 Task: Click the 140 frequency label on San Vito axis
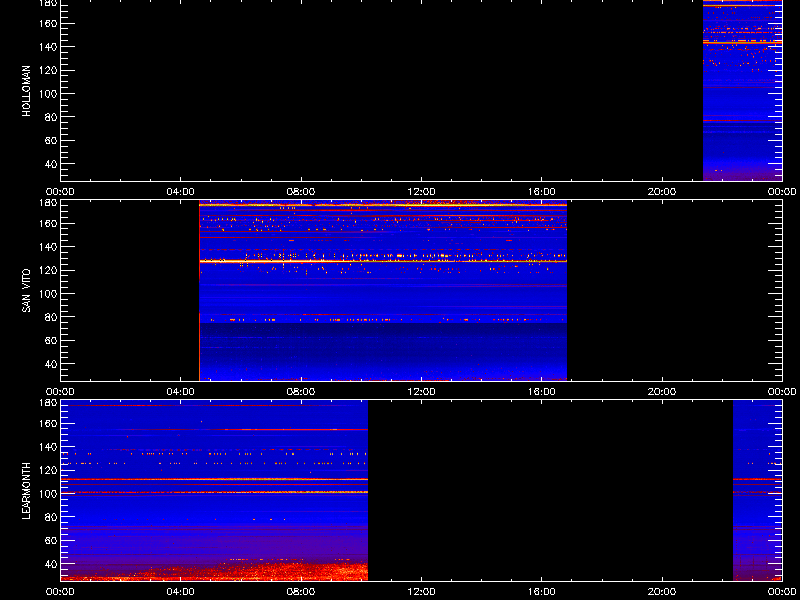[x=49, y=246]
